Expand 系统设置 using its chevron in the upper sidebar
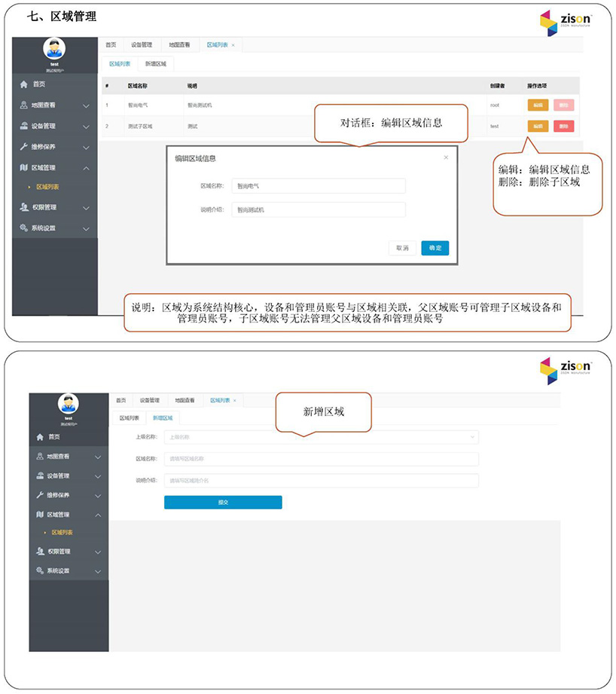616x694 pixels. tap(86, 228)
